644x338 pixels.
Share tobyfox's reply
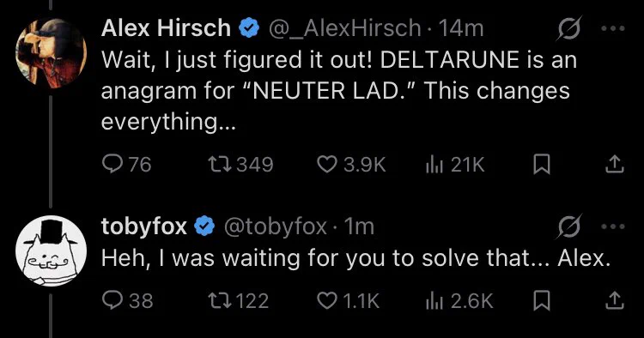(x=615, y=300)
